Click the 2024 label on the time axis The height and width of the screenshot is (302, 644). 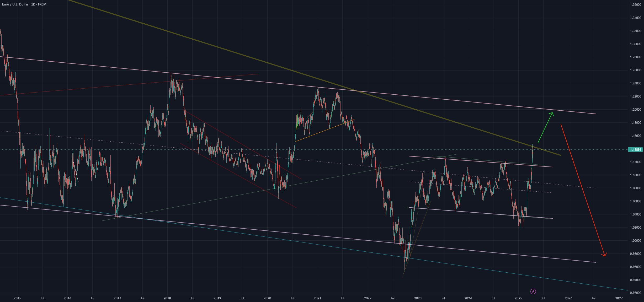468,298
